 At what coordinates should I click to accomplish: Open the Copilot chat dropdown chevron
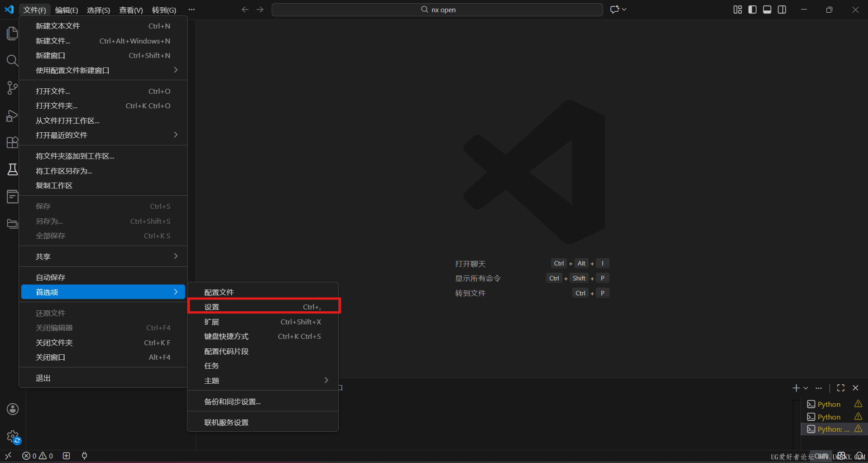pos(624,10)
